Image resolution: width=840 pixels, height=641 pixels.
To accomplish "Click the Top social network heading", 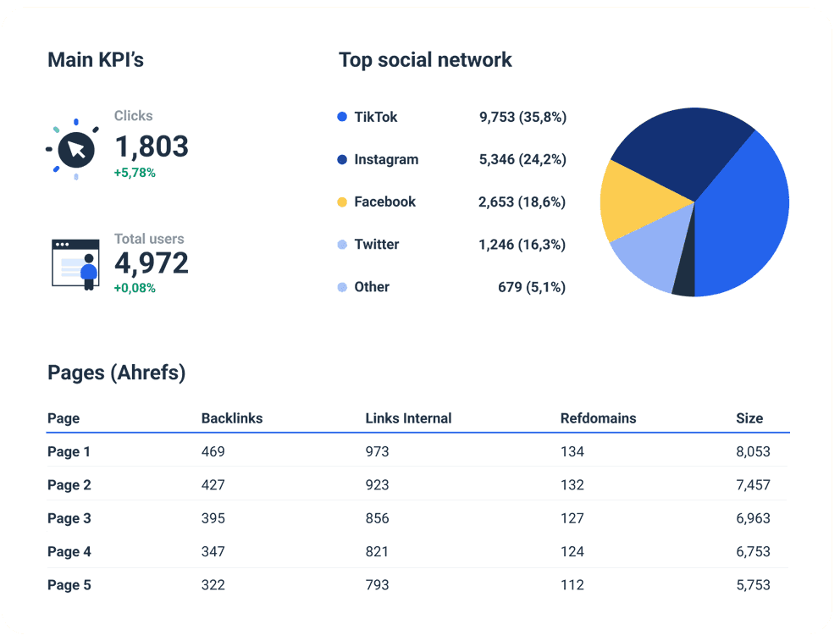I will coord(425,60).
